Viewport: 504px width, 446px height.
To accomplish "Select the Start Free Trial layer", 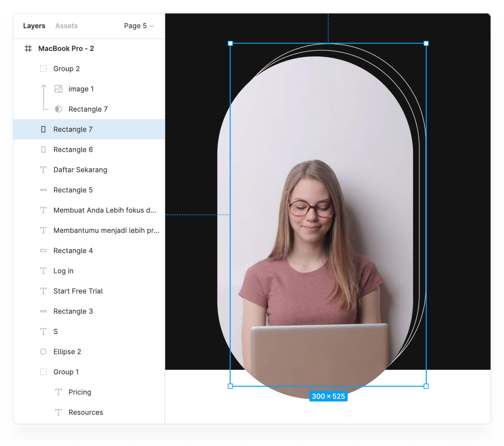I will pos(78,291).
